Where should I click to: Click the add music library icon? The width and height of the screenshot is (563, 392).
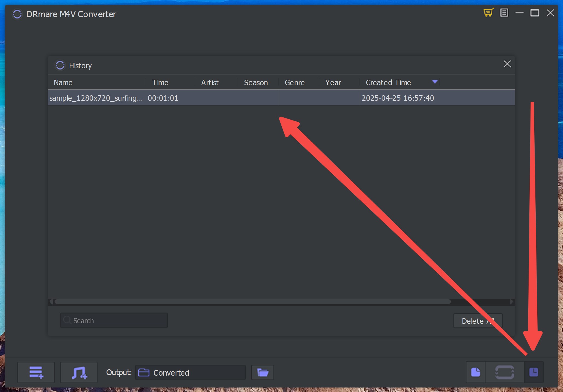(x=79, y=372)
